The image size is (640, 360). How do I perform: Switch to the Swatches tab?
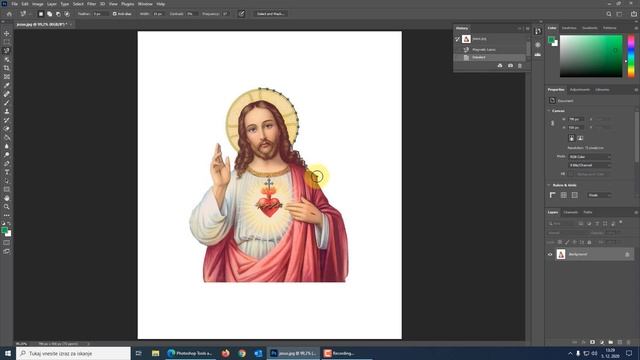tap(569, 28)
